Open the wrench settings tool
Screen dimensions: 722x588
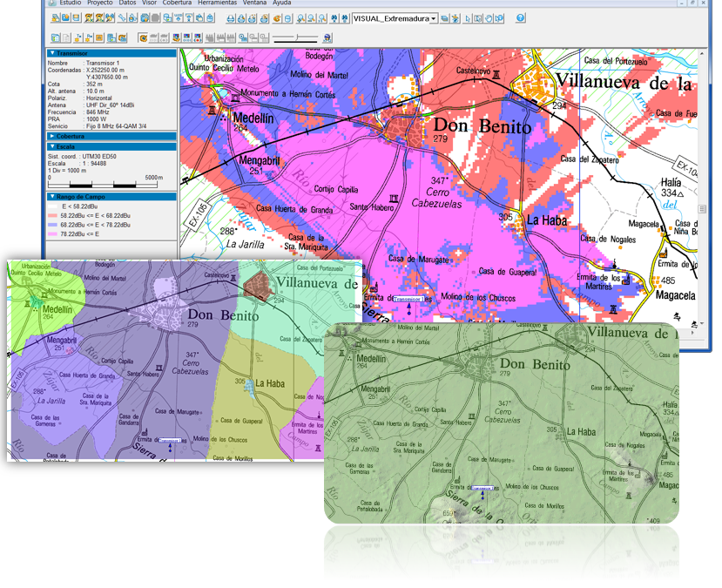122,18
